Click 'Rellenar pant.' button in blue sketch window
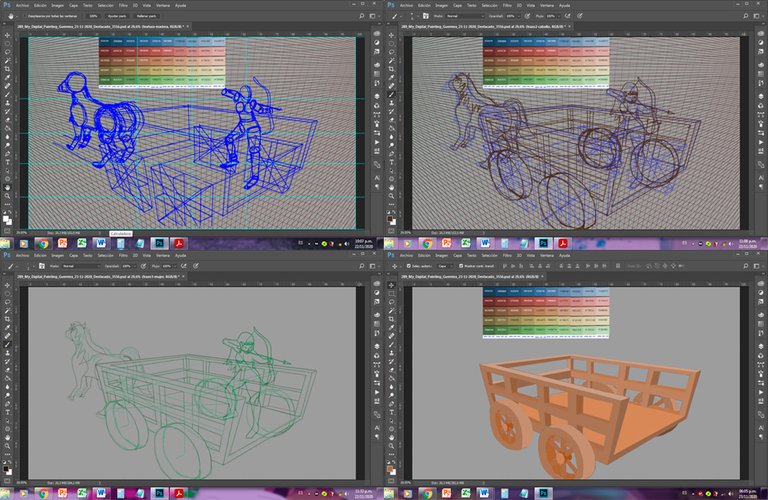The image size is (768, 500). [x=145, y=16]
